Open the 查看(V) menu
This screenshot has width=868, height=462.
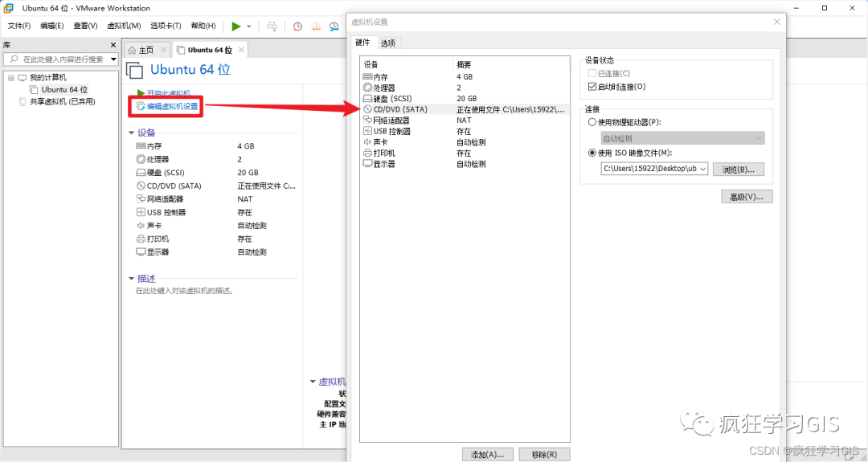coord(85,26)
